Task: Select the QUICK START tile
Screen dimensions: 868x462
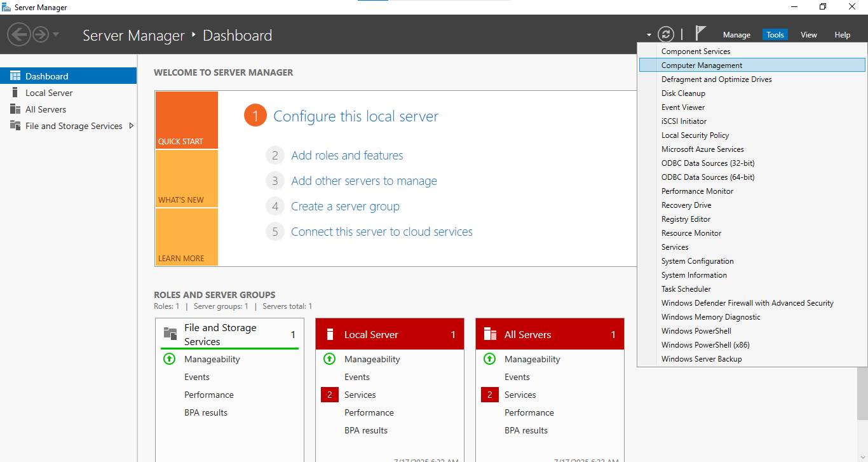Action: pyautogui.click(x=186, y=120)
